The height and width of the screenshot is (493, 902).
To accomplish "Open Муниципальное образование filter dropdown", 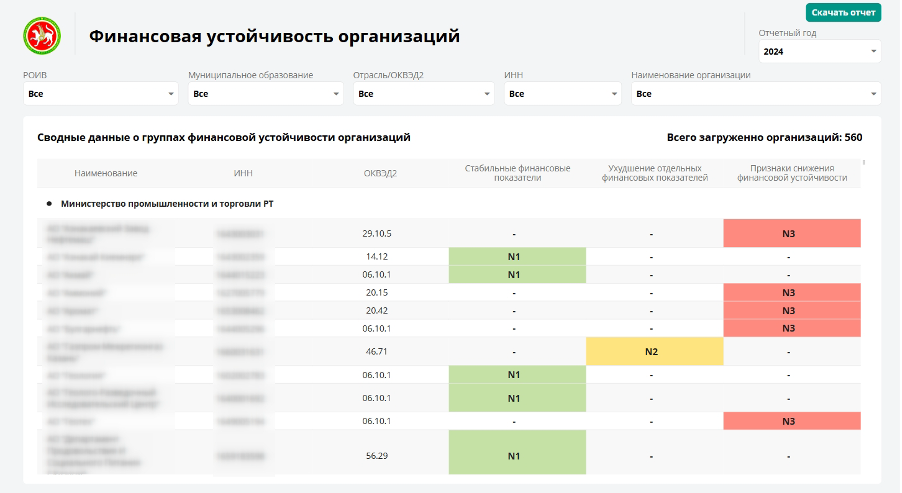I will [266, 94].
